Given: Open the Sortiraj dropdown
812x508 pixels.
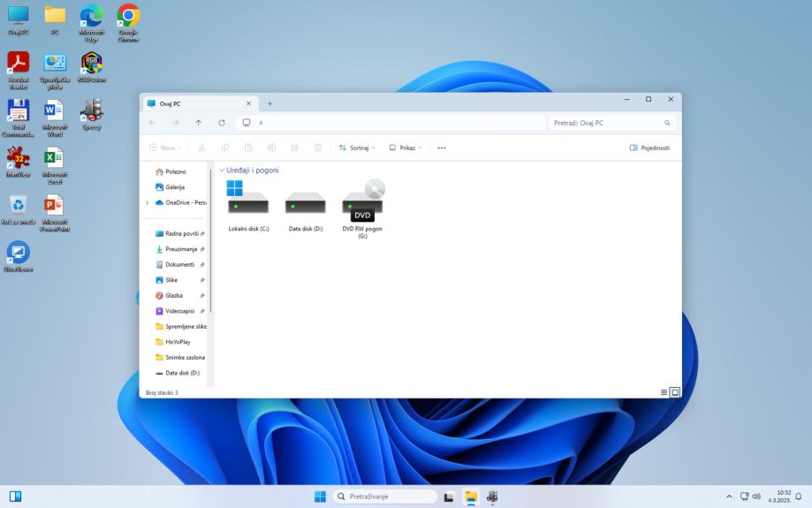Looking at the screenshot, I should click(357, 148).
